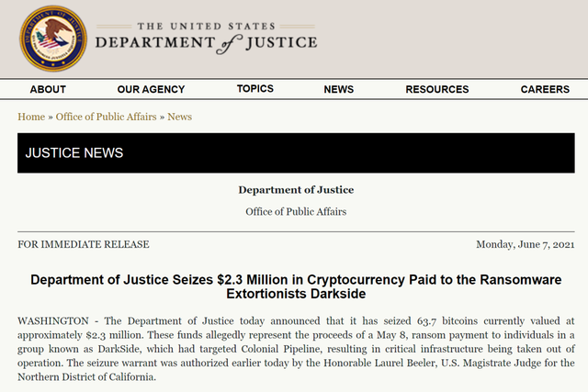The image size is (588, 392).
Task: Click the JUSTICE NEWS banner
Action: tap(296, 153)
